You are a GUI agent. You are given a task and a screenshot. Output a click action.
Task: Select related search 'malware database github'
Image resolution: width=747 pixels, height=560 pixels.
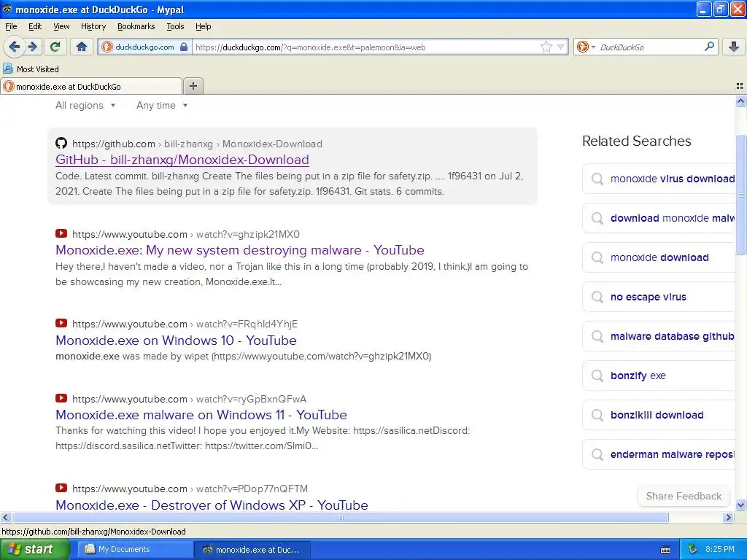click(x=659, y=337)
